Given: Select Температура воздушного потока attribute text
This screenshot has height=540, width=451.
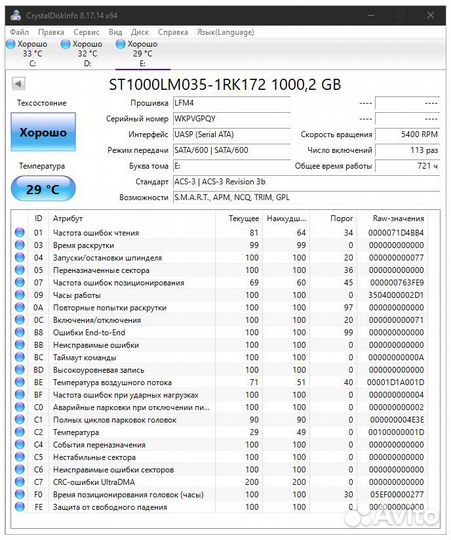Looking at the screenshot, I should (x=112, y=382).
